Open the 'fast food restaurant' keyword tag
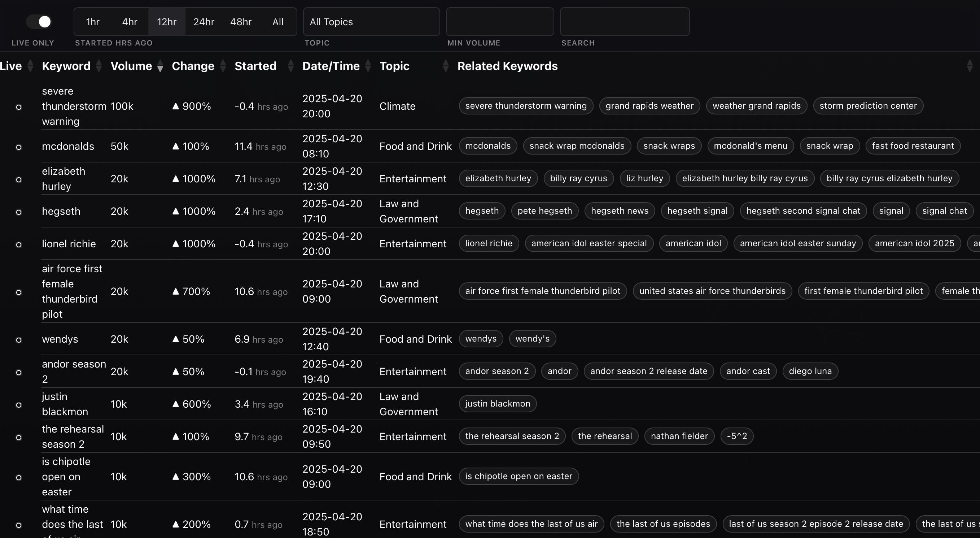Image resolution: width=980 pixels, height=538 pixels. pyautogui.click(x=913, y=146)
